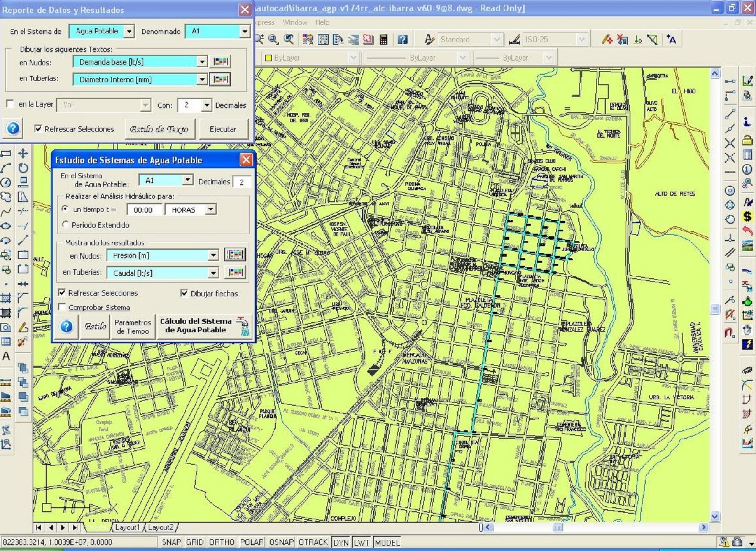Viewport: 756px width, 551px height.
Task: Toggle the Dibujar flechas checkbox
Action: [184, 293]
